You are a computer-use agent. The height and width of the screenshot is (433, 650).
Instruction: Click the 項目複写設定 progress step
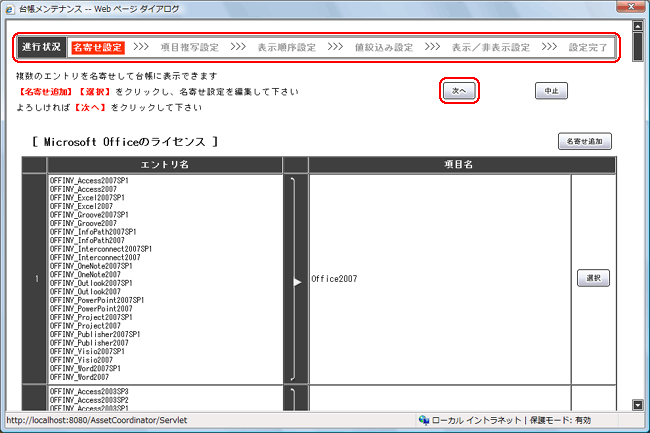pos(190,47)
